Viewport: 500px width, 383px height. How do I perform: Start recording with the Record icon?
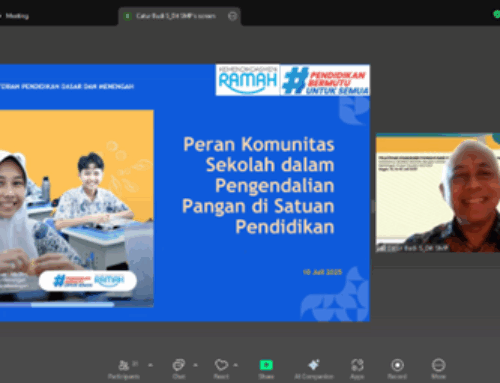click(397, 365)
